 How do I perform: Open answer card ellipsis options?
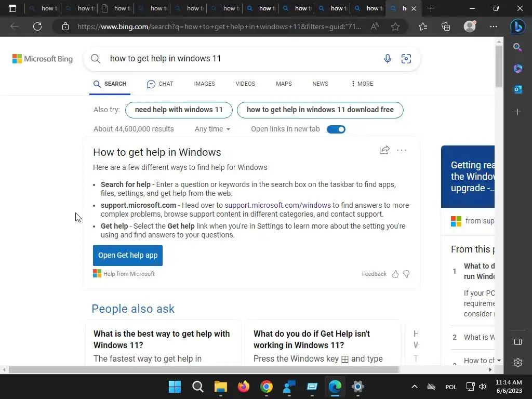(x=402, y=150)
